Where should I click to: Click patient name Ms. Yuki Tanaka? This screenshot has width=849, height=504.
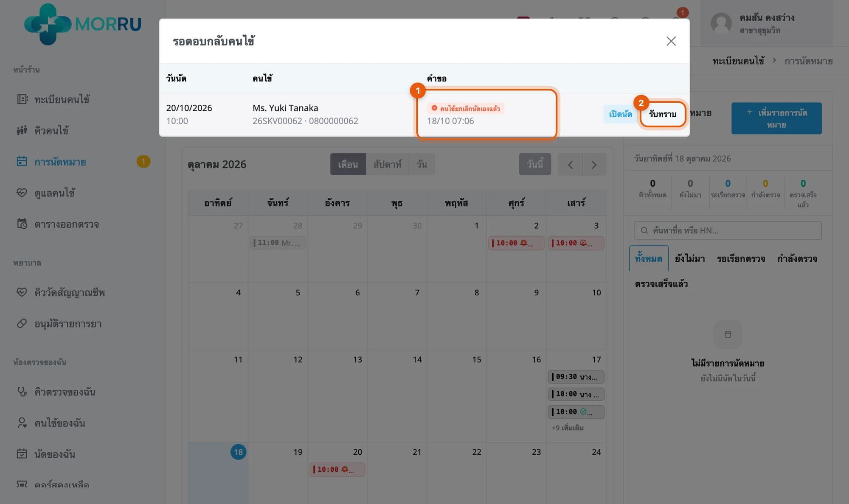tap(285, 108)
